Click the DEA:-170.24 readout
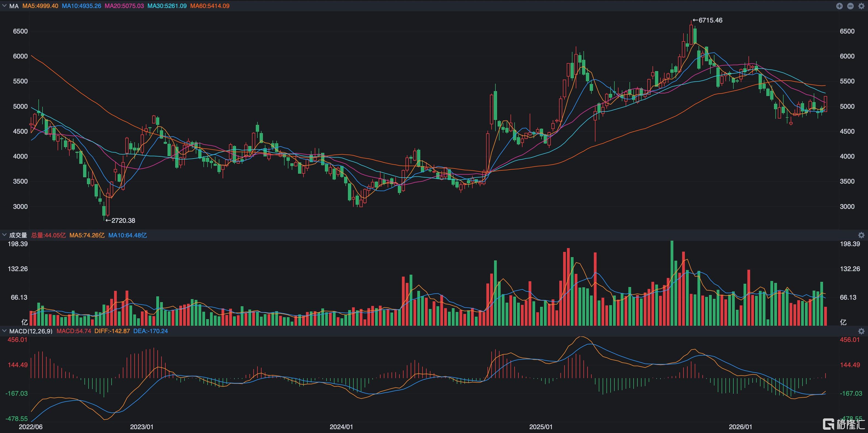This screenshot has width=868, height=433. point(151,331)
